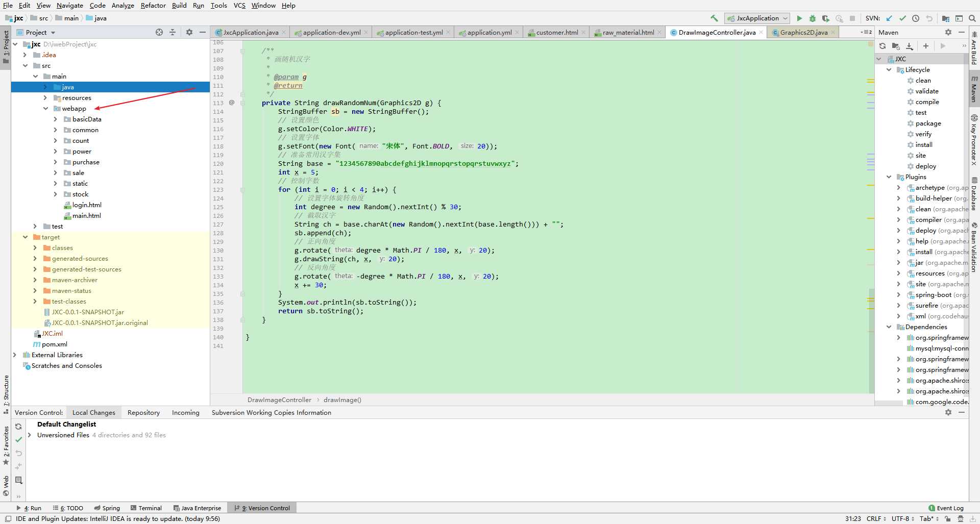Image resolution: width=980 pixels, height=524 pixels.
Task: Open Maven panel settings gear
Action: pyautogui.click(x=948, y=32)
